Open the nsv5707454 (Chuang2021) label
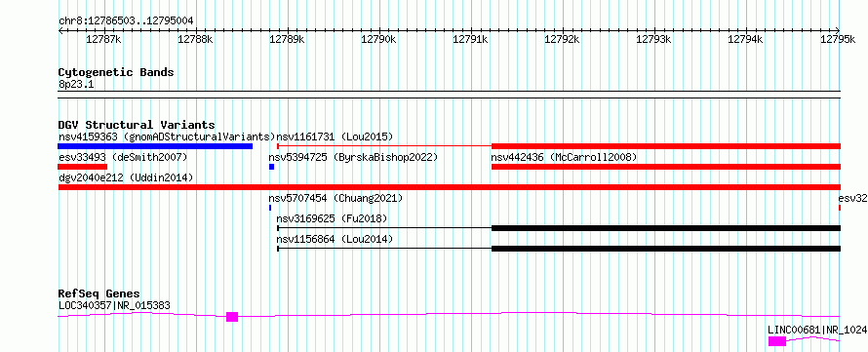868x352 pixels. coord(335,198)
